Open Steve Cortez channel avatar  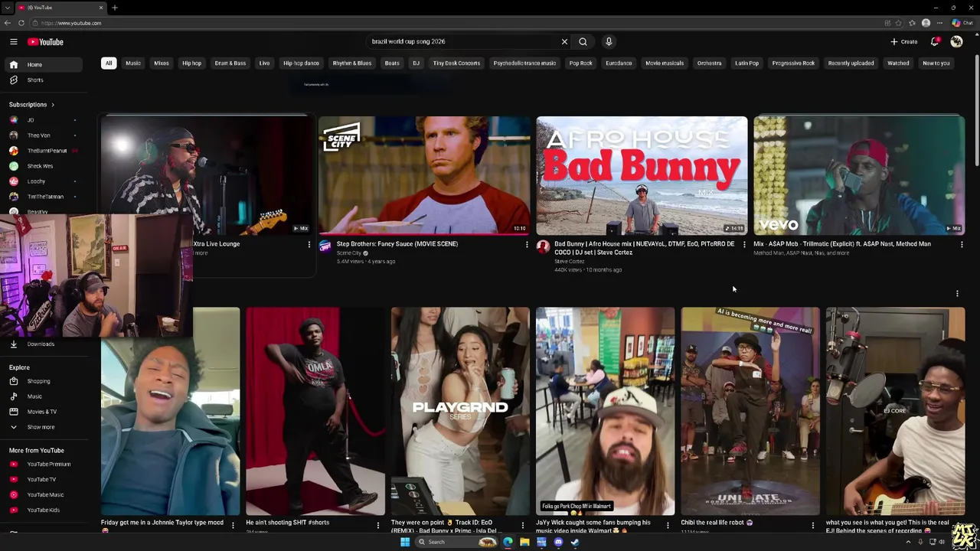pos(543,246)
